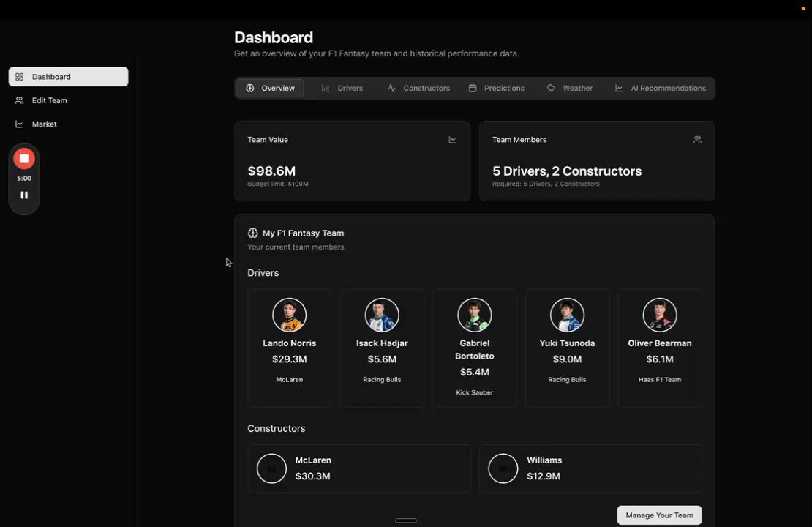The width and height of the screenshot is (812, 527).
Task: Open the Dashboard sidebar item
Action: point(68,77)
